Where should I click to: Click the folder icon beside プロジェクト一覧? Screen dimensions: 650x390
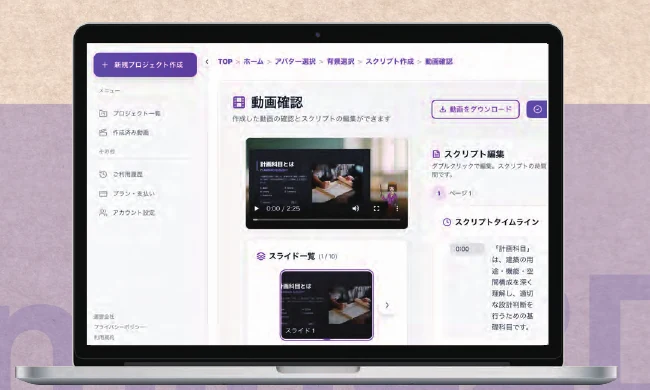[x=103, y=113]
